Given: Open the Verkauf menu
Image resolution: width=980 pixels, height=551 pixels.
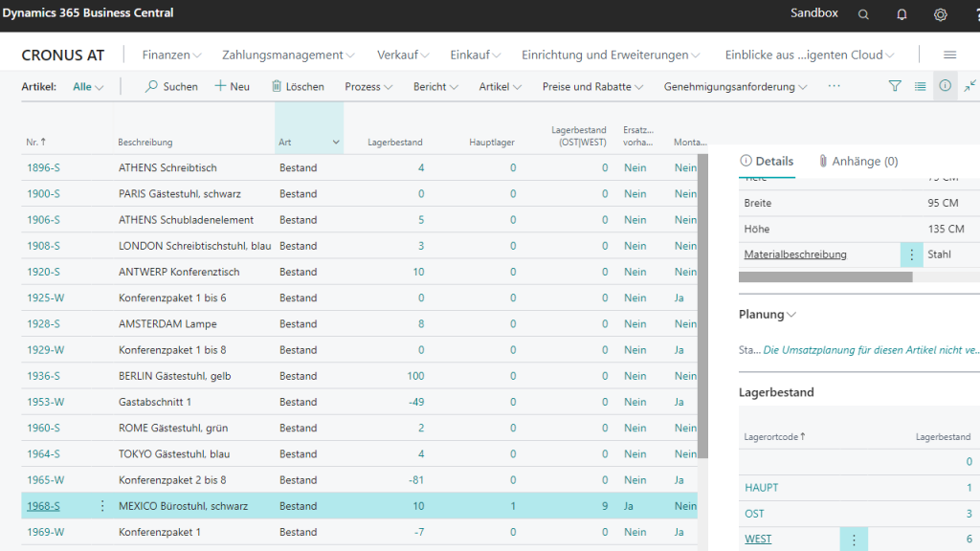Looking at the screenshot, I should [403, 55].
